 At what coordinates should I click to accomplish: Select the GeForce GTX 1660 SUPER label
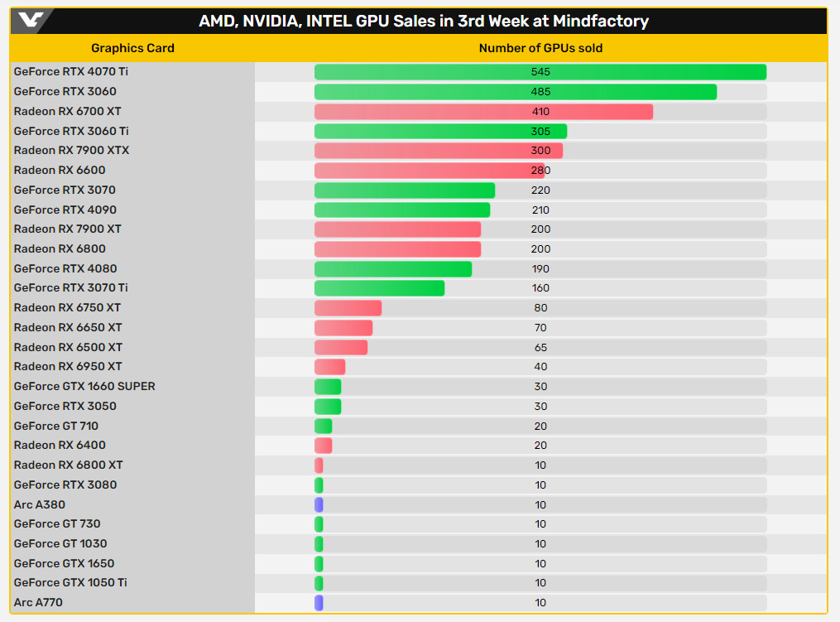84,387
